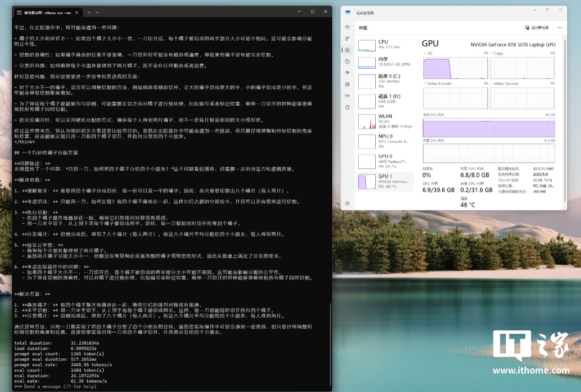Open App history page icon
This screenshot has height=392, width=581.
(x=347, y=61)
